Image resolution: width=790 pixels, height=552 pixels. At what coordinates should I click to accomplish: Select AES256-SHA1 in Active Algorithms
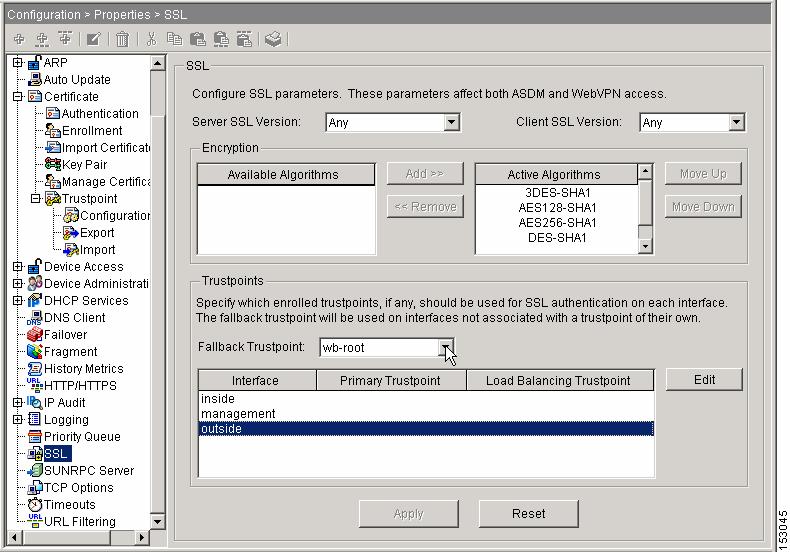click(557, 223)
